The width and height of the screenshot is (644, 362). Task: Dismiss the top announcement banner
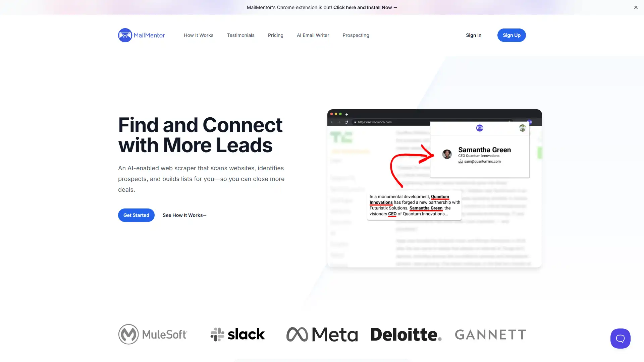pyautogui.click(x=635, y=7)
